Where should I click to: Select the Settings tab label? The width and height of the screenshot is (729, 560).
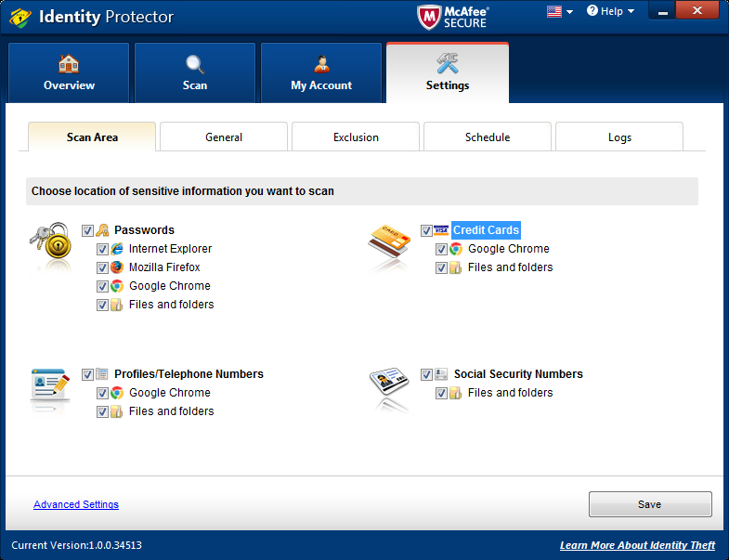(x=448, y=85)
